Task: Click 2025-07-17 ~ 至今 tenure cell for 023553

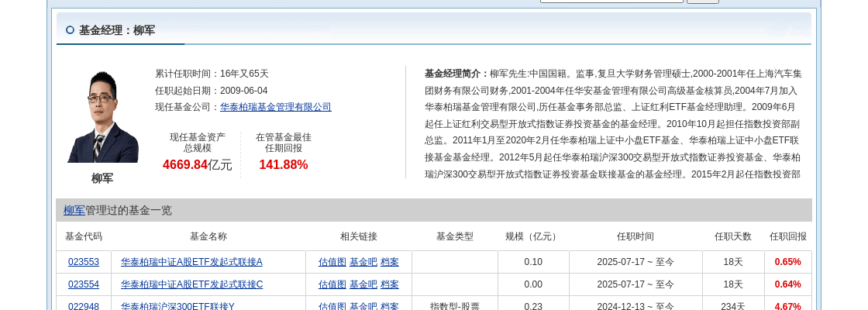Action: coord(635,262)
